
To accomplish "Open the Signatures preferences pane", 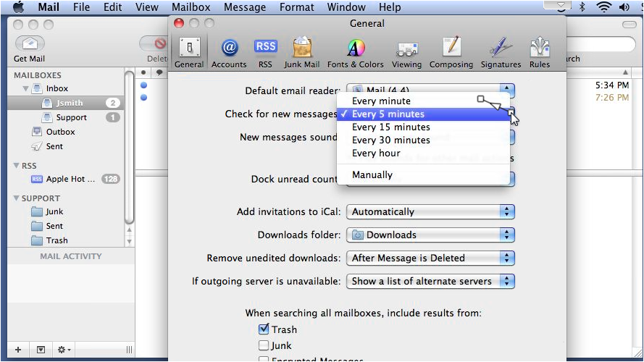I will click(x=501, y=53).
